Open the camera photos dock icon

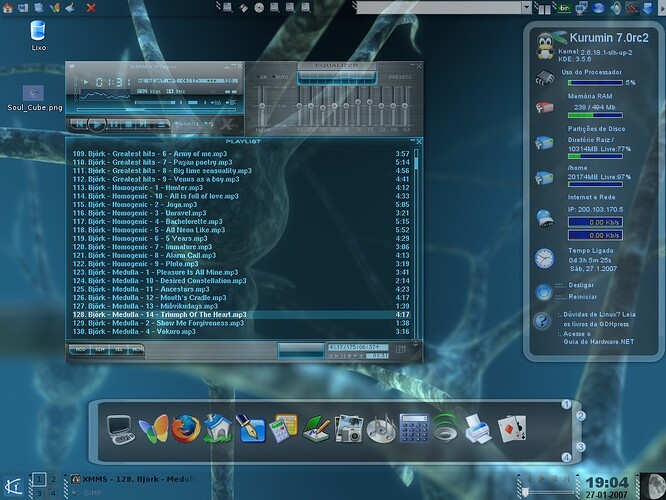(348, 429)
